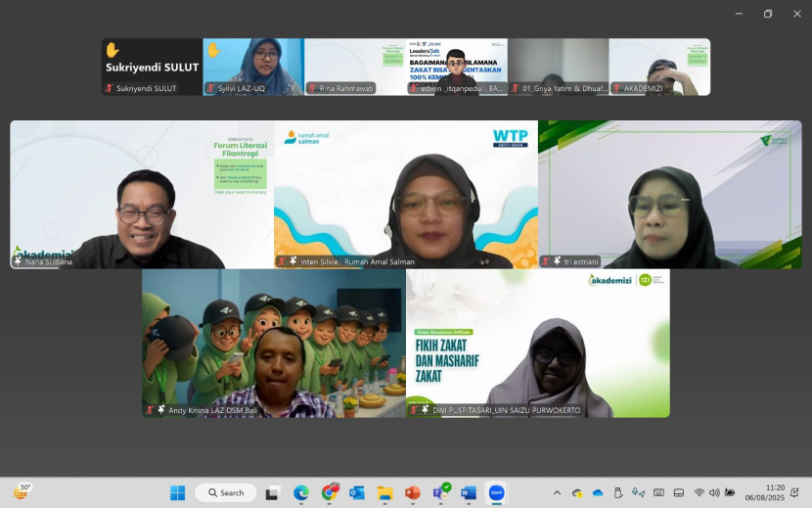Open the Zoom app in taskbar

tap(496, 492)
